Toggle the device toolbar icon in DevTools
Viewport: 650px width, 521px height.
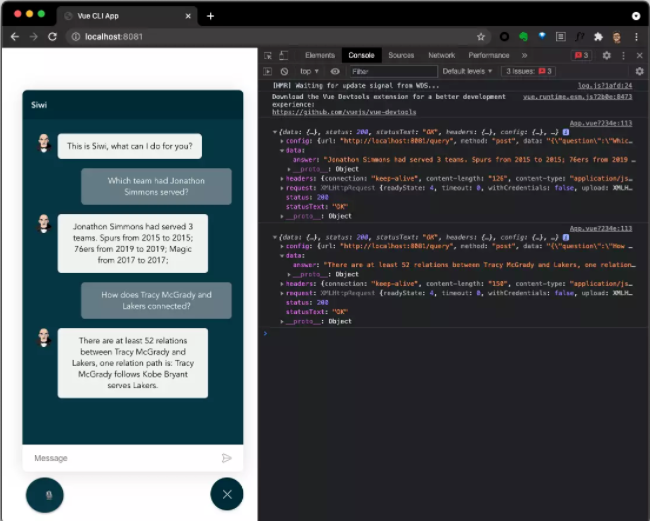(x=284, y=55)
